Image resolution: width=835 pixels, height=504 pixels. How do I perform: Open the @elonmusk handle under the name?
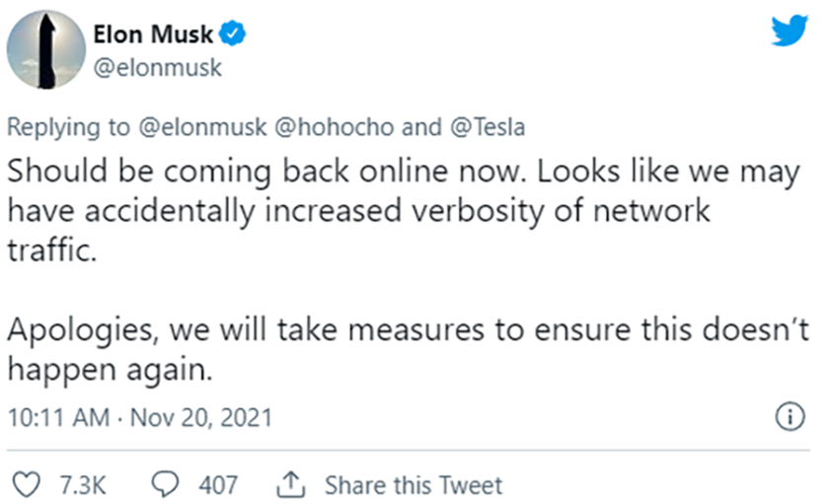click(x=157, y=68)
